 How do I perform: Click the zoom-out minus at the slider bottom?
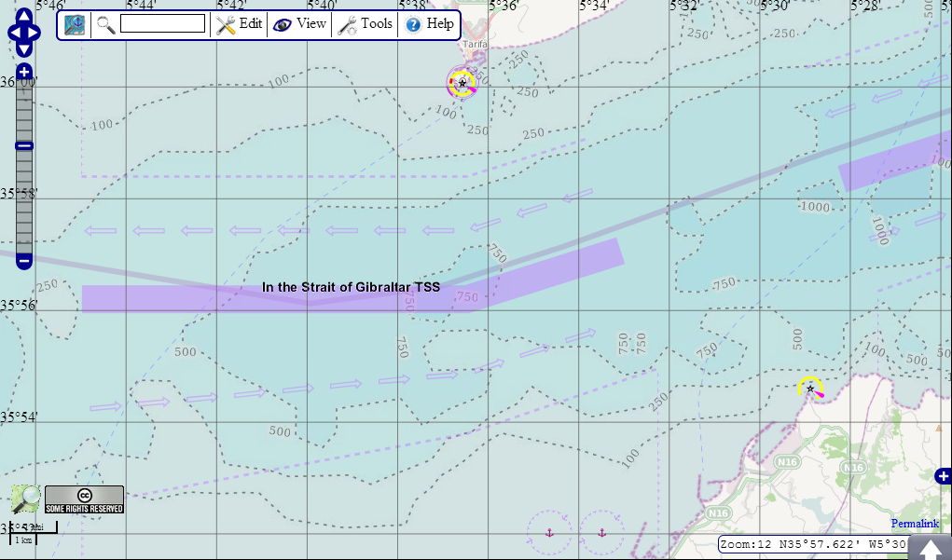click(x=22, y=262)
